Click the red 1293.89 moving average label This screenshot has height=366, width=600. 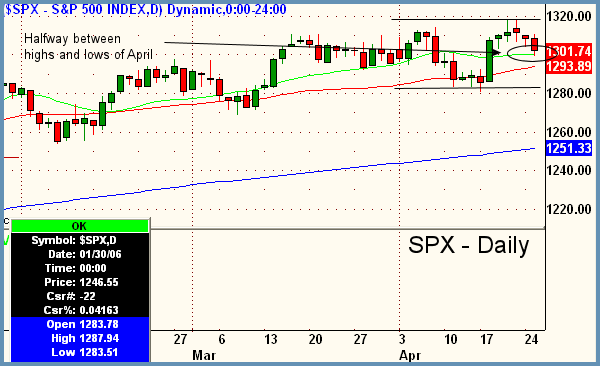click(569, 66)
